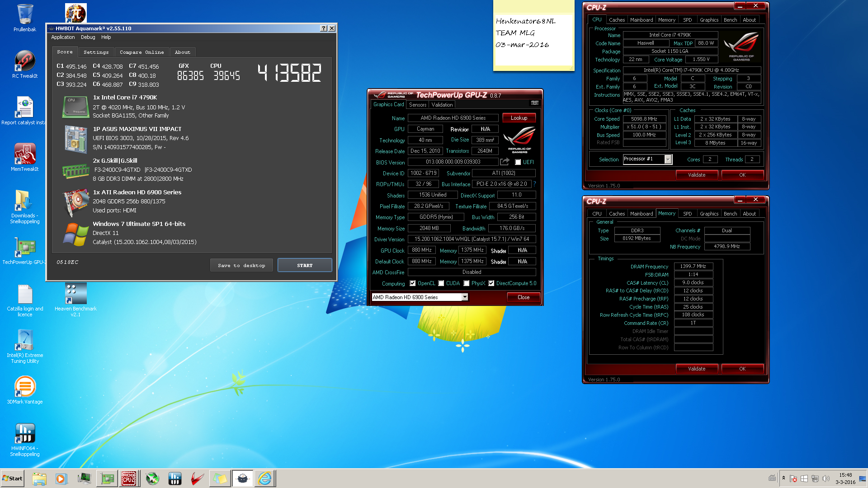Viewport: 868px width, 488px height.
Task: Toggle the CUDA checkbox in GPU-Z
Action: pyautogui.click(x=441, y=283)
